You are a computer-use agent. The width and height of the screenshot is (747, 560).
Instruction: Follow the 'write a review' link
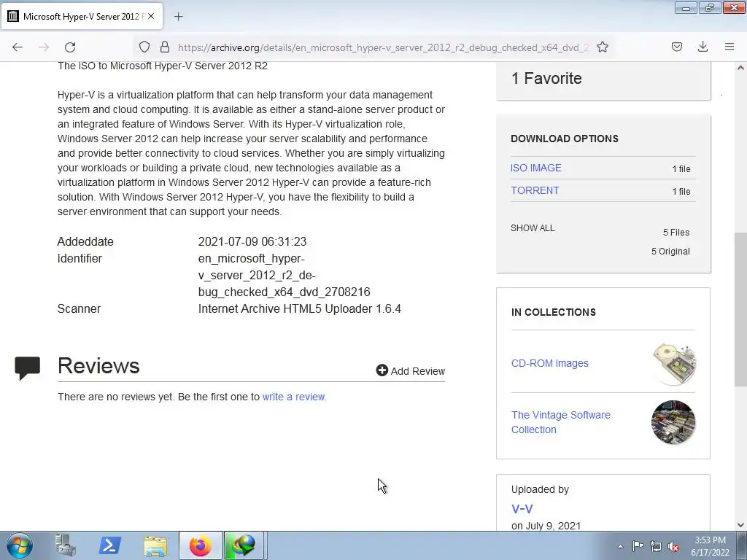click(x=293, y=397)
